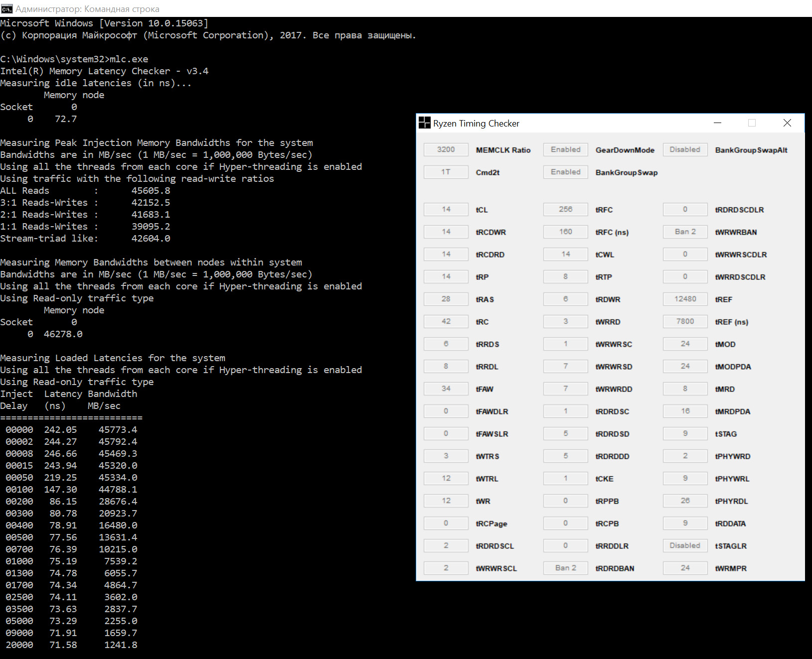Select the MEMCLK Ratio value field
This screenshot has height=659, width=812.
click(x=446, y=149)
